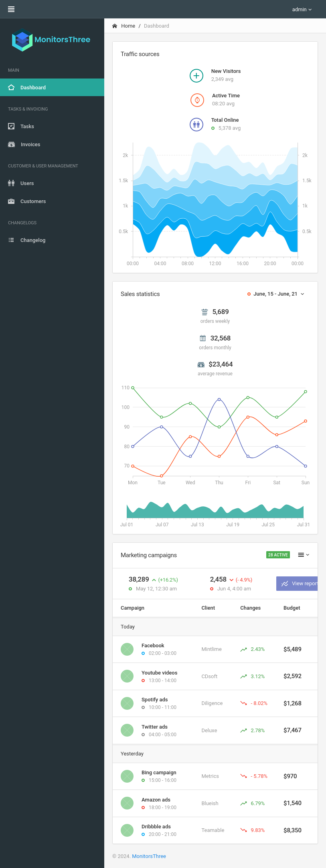The height and width of the screenshot is (868, 326).
Task: Open Invoices in the sidebar
Action: coord(30,145)
